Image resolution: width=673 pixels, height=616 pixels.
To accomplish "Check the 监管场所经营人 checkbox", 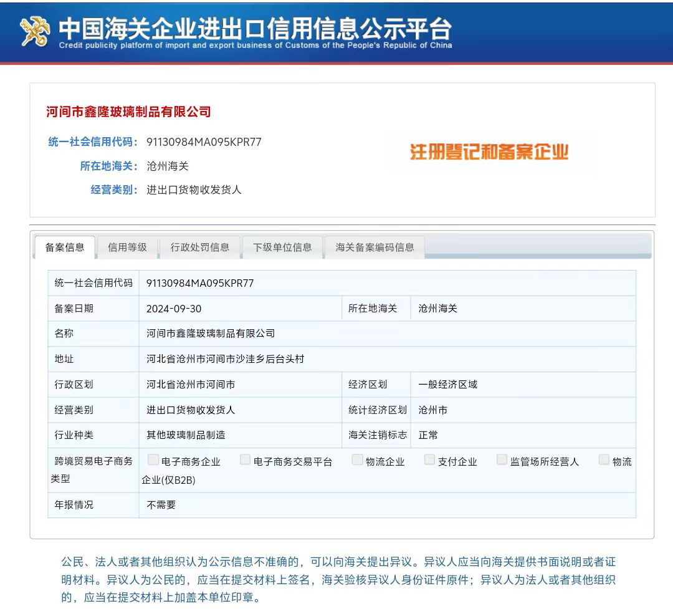I will [502, 460].
